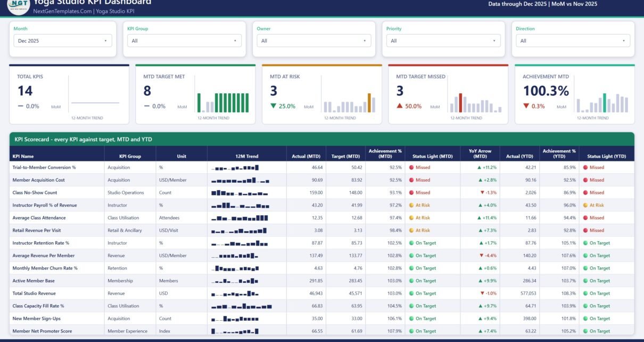Click the Trial-to-Member Conversion % row name
The image size is (644, 342).
pos(44,167)
